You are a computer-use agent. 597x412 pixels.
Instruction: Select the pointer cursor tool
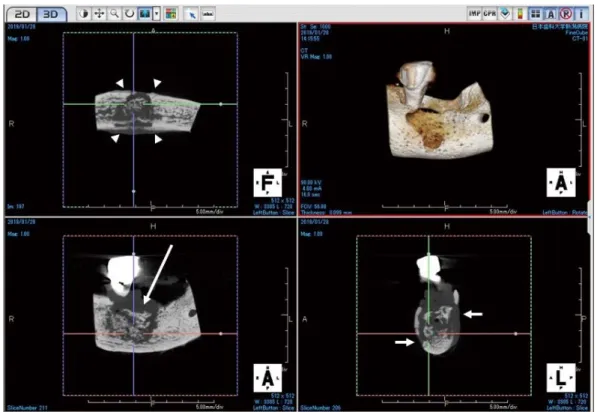pos(192,14)
